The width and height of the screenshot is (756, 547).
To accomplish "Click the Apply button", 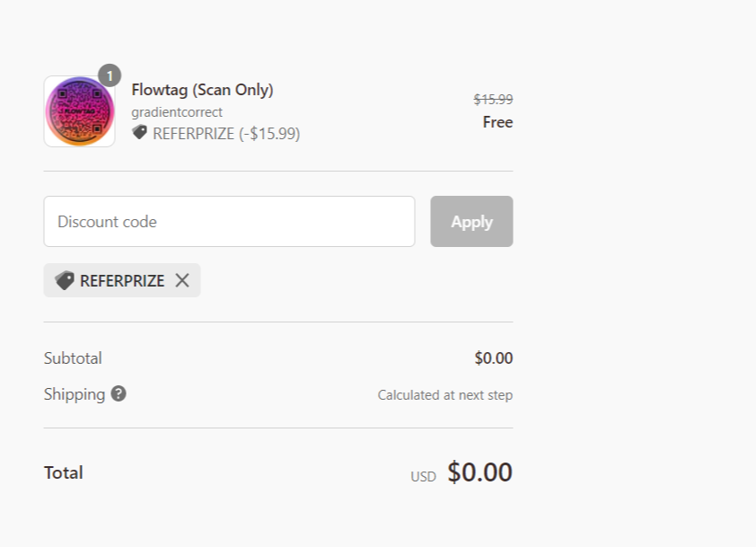I will [470, 221].
